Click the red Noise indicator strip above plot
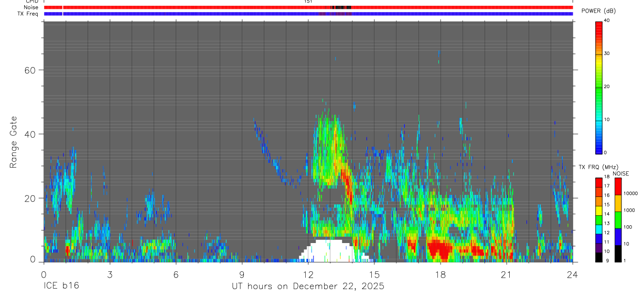Image resolution: width=644 pixels, height=297 pixels. pyautogui.click(x=308, y=7)
